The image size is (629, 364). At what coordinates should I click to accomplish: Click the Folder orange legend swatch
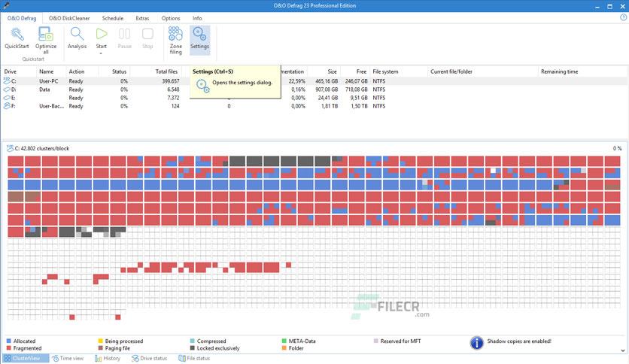[284, 348]
